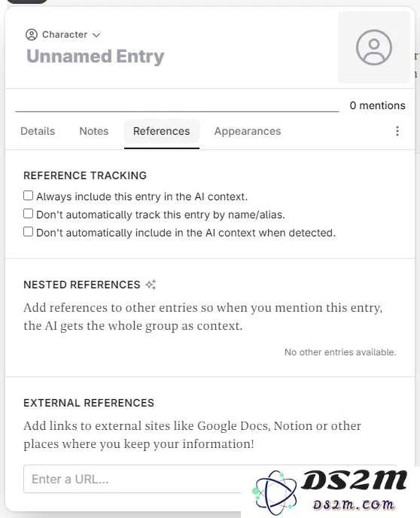Toggle don't include in AI context when detected
The width and height of the screenshot is (420, 518).
29,232
